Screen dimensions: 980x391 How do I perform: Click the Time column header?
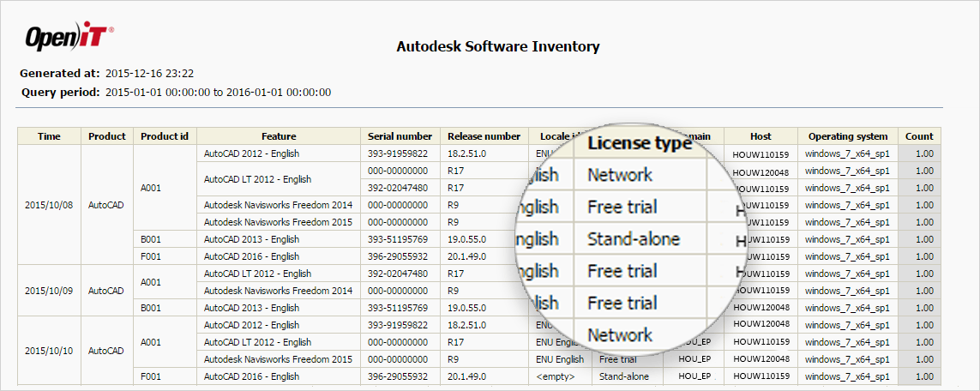[50, 136]
